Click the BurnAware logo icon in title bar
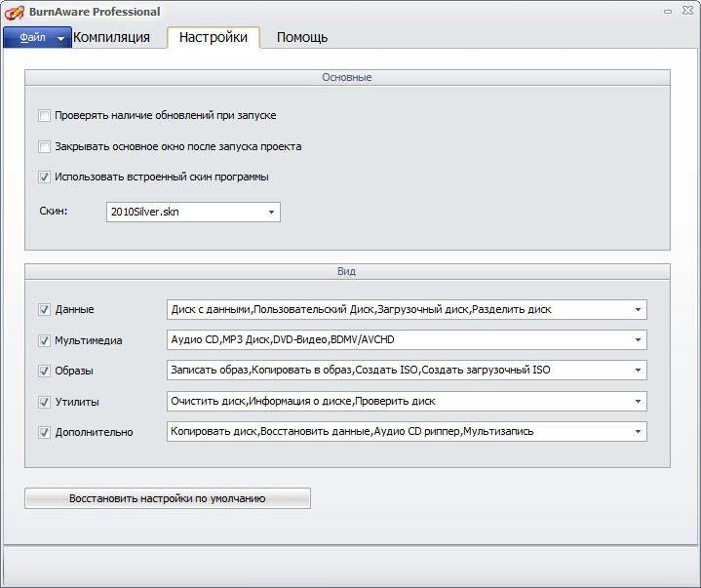This screenshot has height=588, width=701. coord(14,13)
